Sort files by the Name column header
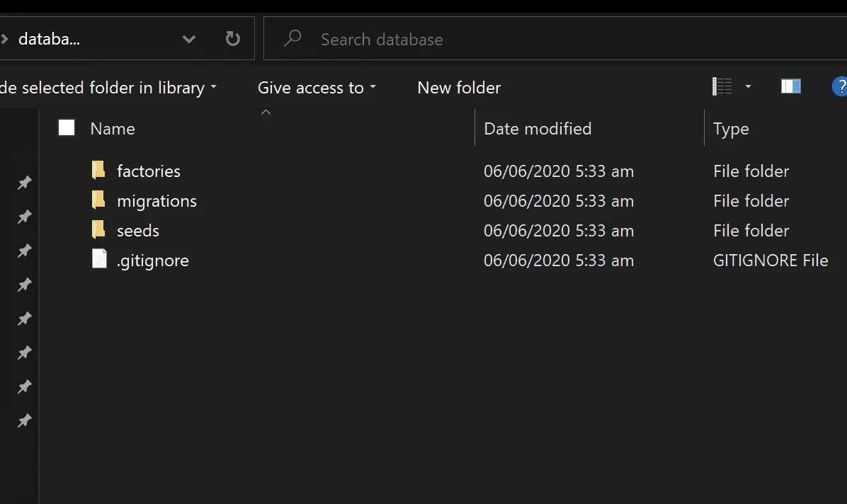 coord(113,129)
